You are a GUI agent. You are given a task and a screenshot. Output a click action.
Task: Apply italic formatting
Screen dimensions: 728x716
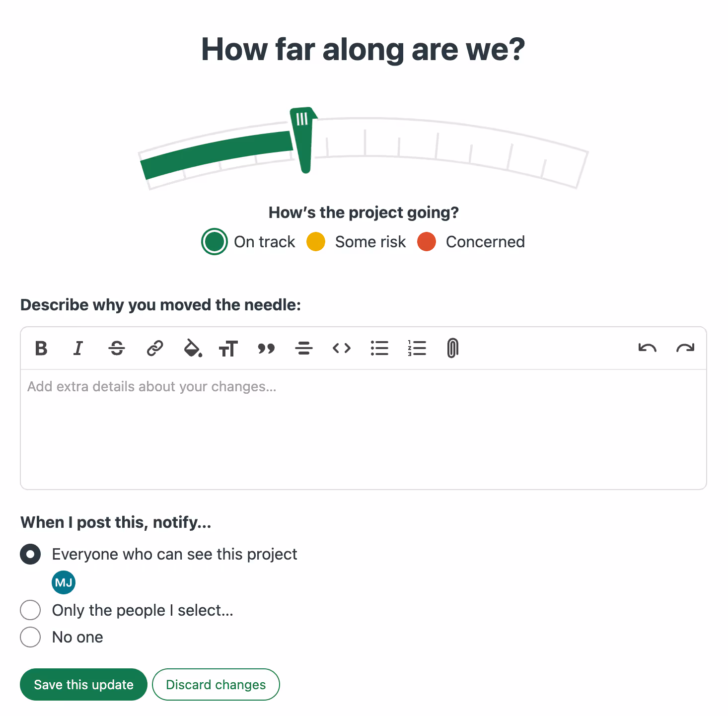(78, 348)
